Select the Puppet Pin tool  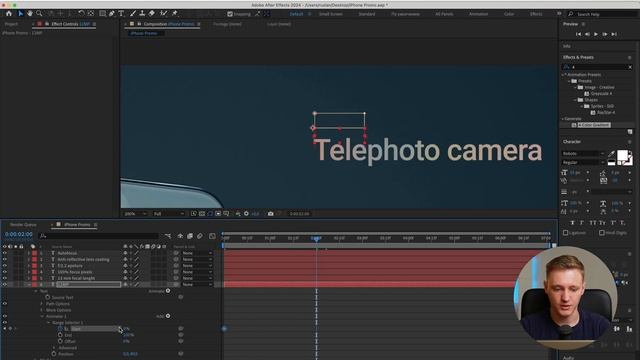175,13
